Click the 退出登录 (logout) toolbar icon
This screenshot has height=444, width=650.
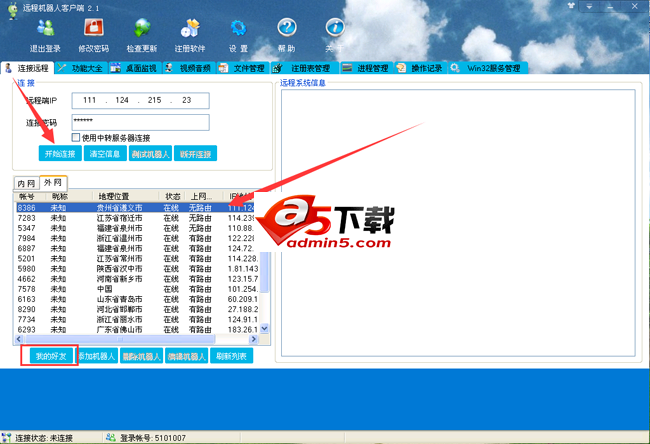point(46,35)
